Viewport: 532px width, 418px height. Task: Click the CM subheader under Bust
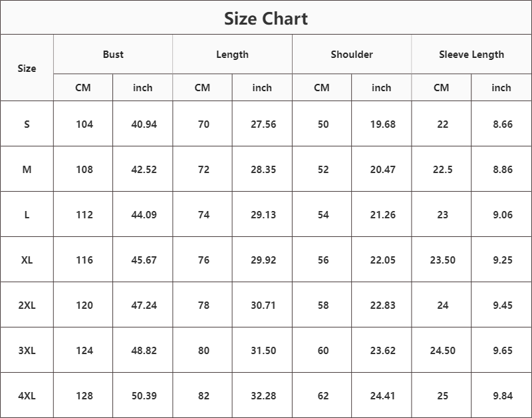click(x=83, y=88)
